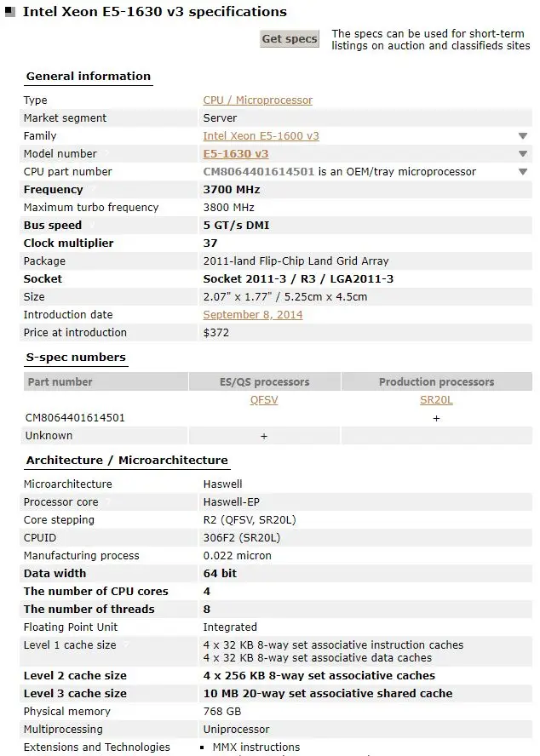Click the plus mark under Production processors

[436, 418]
